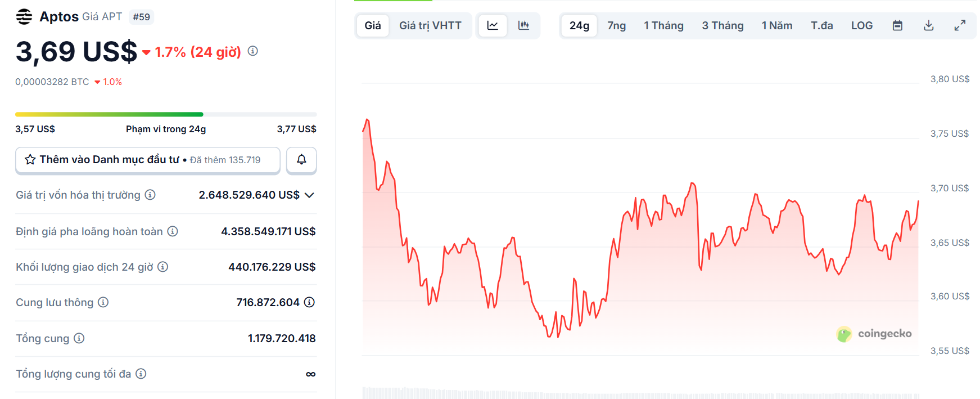Click the #59 rank badge
980x399 pixels.
pos(141,17)
